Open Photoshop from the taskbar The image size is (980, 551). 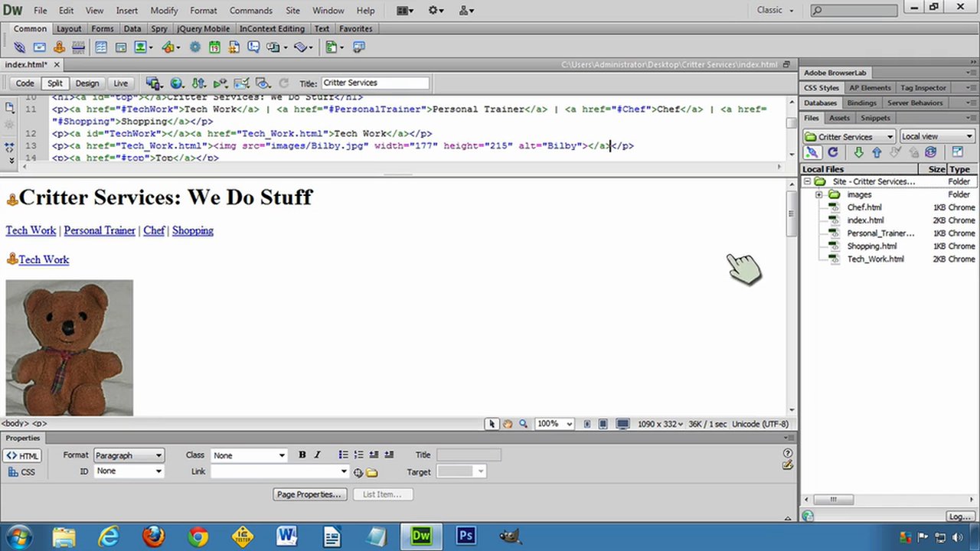(x=465, y=536)
